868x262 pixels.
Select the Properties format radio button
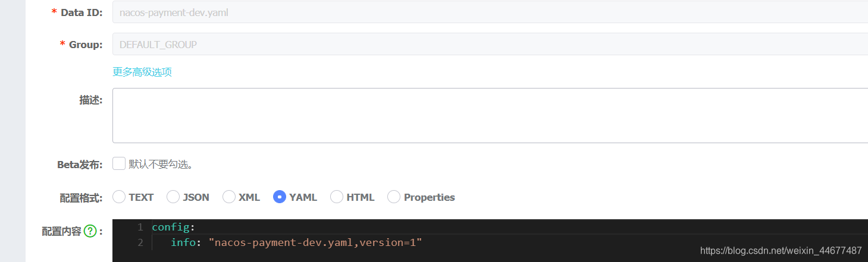click(x=394, y=197)
